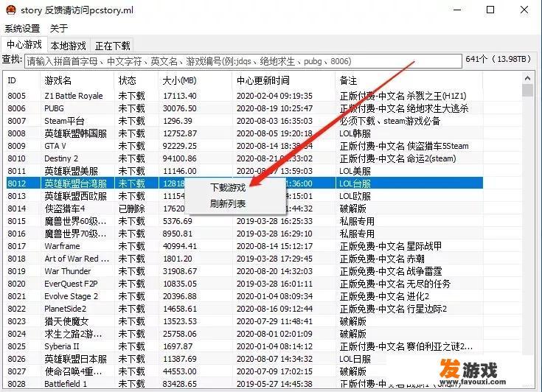This screenshot has height=392, width=542.
Task: Click remark 必须下载、steam游戏必备
Action: coord(390,121)
